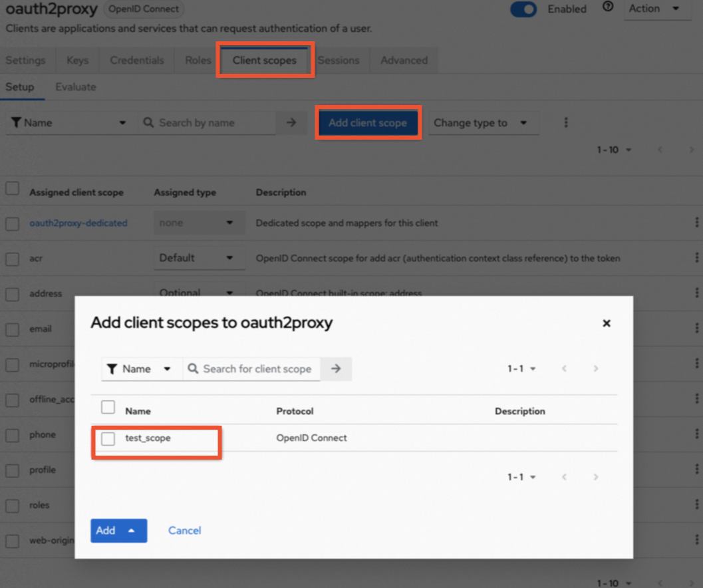This screenshot has height=588, width=703.
Task: Open the 1-1 pagination dropdown at dialog bottom
Action: pos(521,477)
